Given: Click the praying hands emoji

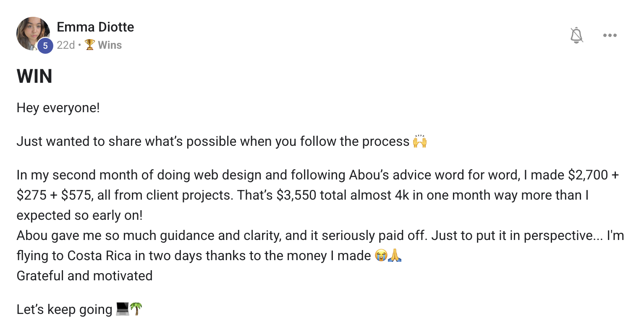Looking at the screenshot, I should [x=394, y=256].
